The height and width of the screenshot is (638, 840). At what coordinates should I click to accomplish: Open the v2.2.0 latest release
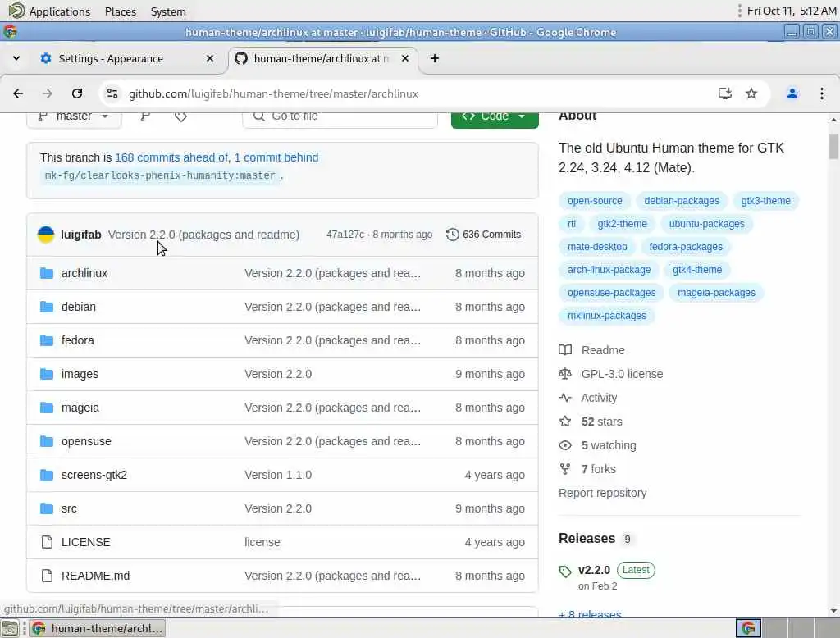coord(594,570)
